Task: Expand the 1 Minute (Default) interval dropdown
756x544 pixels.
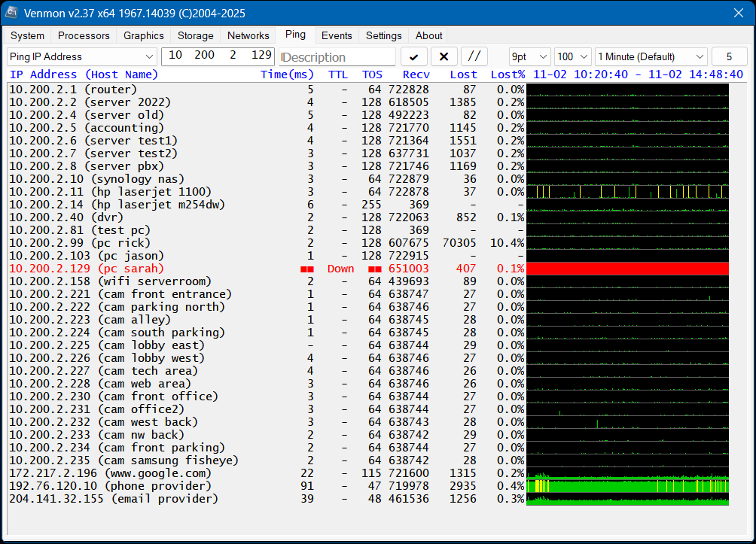Action: (x=651, y=57)
